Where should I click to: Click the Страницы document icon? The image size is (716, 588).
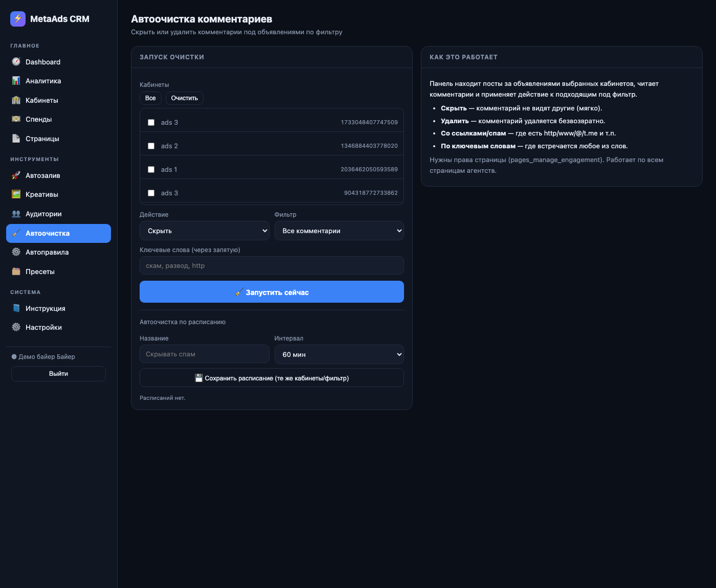click(16, 139)
